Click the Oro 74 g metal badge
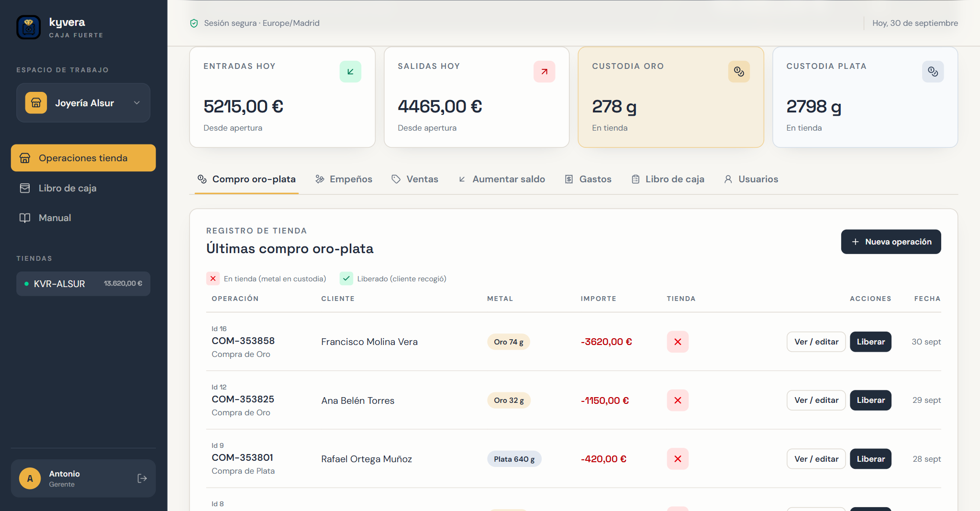Screen dimensions: 980x511 (x=509, y=342)
